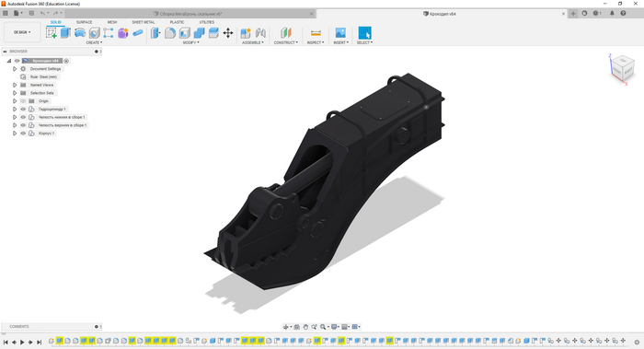644x349 pixels.
Task: Expand Document Settings node
Action: click(15, 69)
